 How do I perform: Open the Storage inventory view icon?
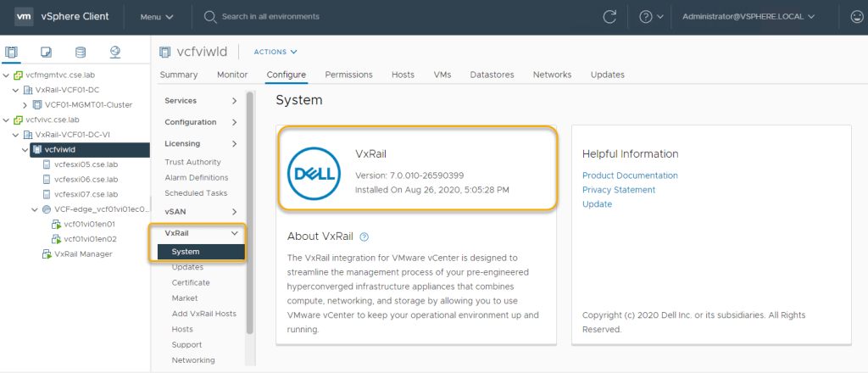coord(81,53)
